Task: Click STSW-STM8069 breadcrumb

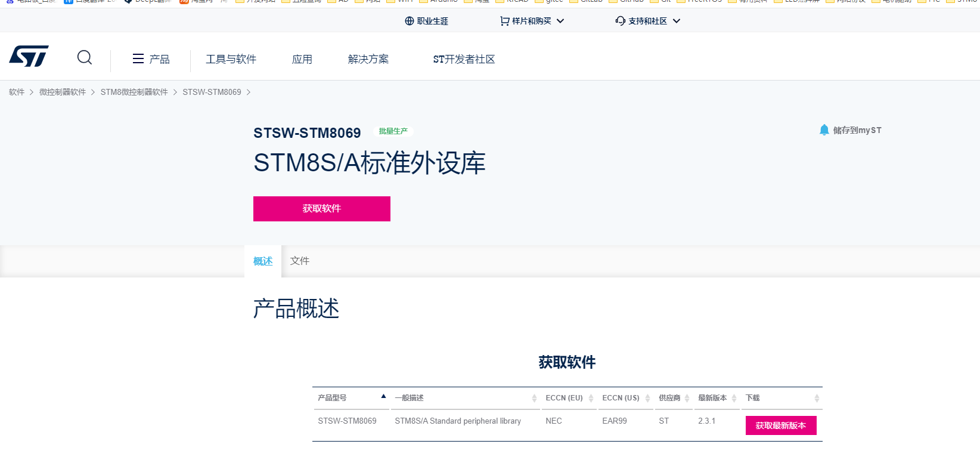Action: tap(212, 92)
